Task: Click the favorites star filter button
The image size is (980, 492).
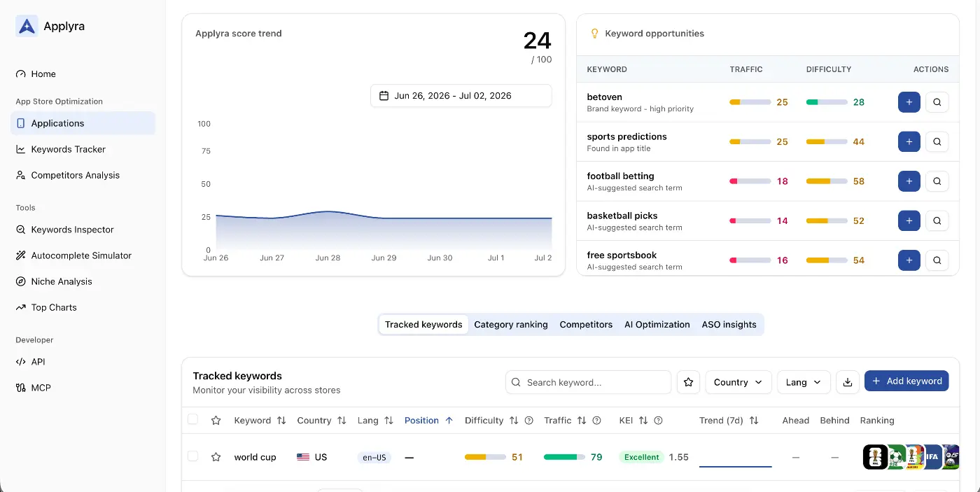Action: tap(688, 382)
